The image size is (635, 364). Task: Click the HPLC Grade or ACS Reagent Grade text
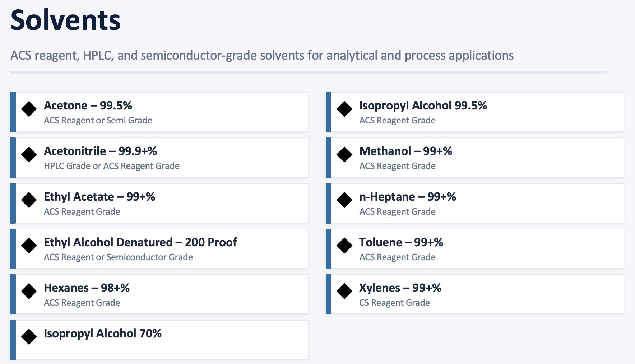click(112, 166)
